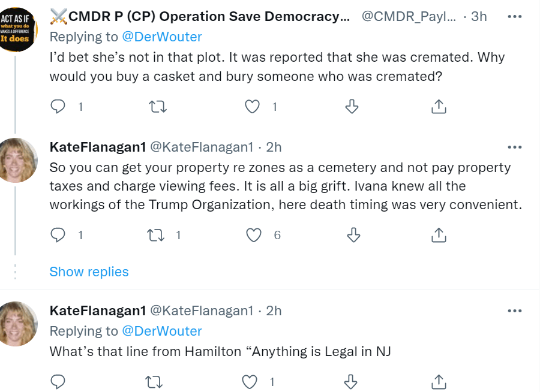543x392 pixels.
Task: Open more options on CMDR P's tweet
Action: coord(514,17)
